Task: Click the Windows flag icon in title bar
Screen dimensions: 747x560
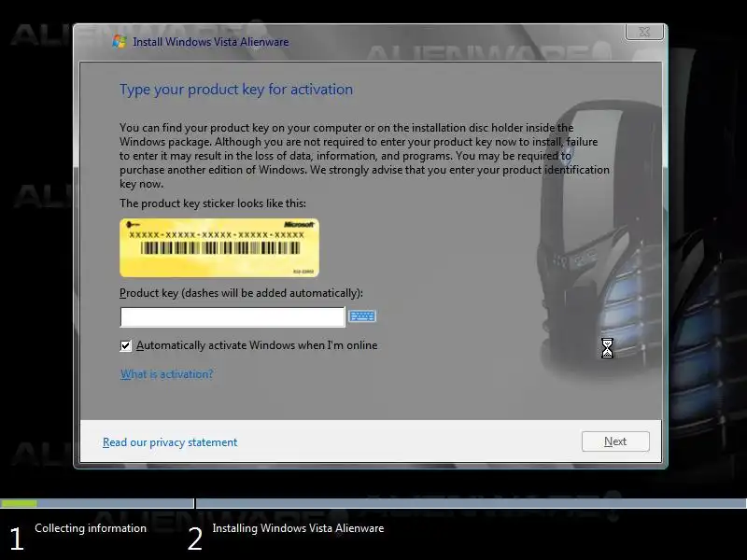Action: 120,41
